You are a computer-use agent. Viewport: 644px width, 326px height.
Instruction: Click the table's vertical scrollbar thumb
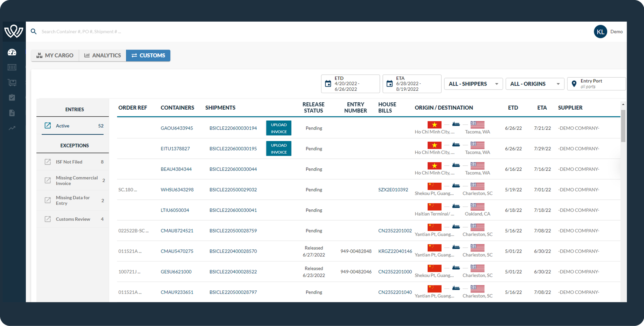pos(623,126)
